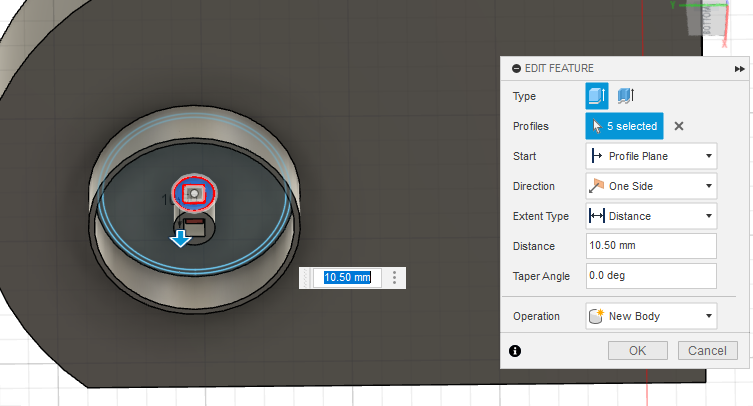The height and width of the screenshot is (406, 753).
Task: Click the double-arrow expand icon in the dialog header
Action: coord(740,69)
